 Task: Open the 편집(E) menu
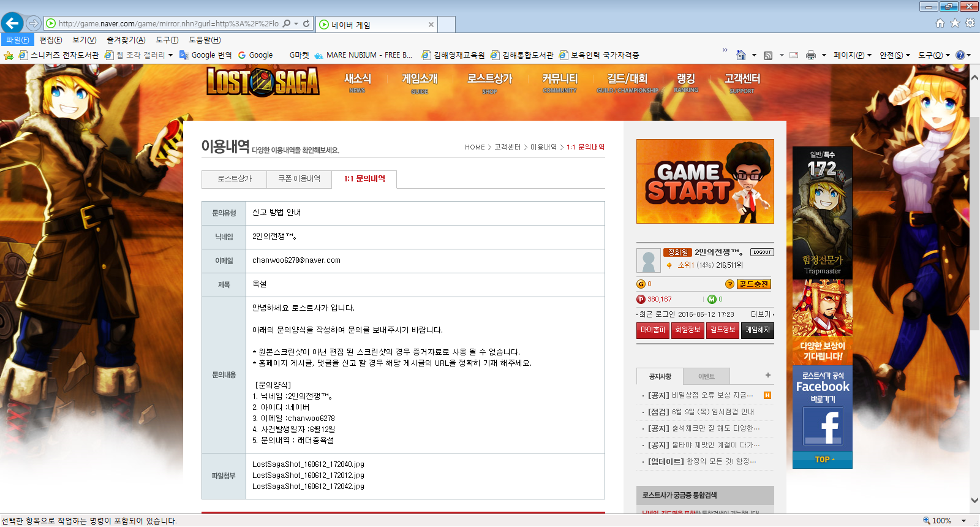click(x=51, y=40)
